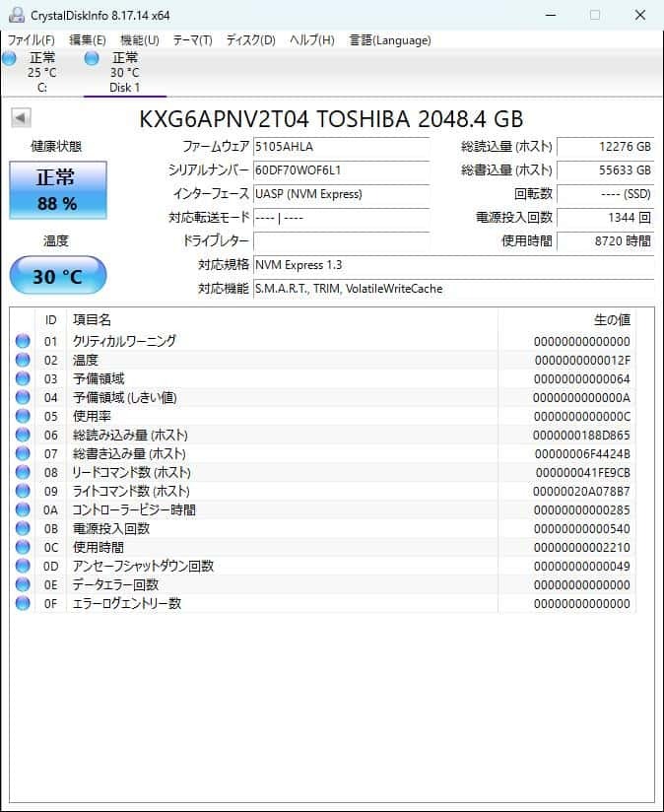Click status orb for 02 温度 row
Screen dimensions: 664x812
coord(23,360)
